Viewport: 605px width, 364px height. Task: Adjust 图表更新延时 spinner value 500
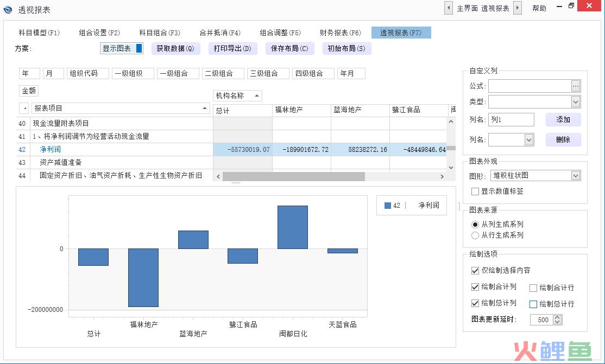(x=557, y=320)
